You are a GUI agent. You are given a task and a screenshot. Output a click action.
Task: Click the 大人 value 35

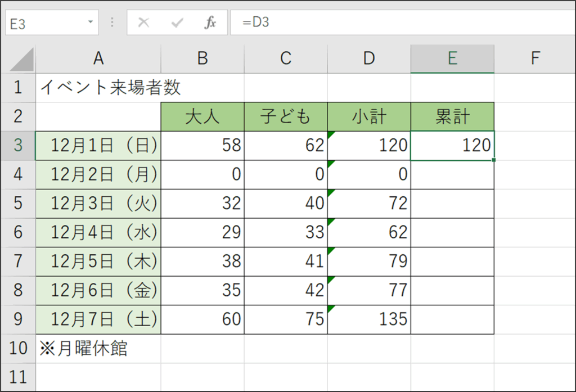(x=202, y=291)
